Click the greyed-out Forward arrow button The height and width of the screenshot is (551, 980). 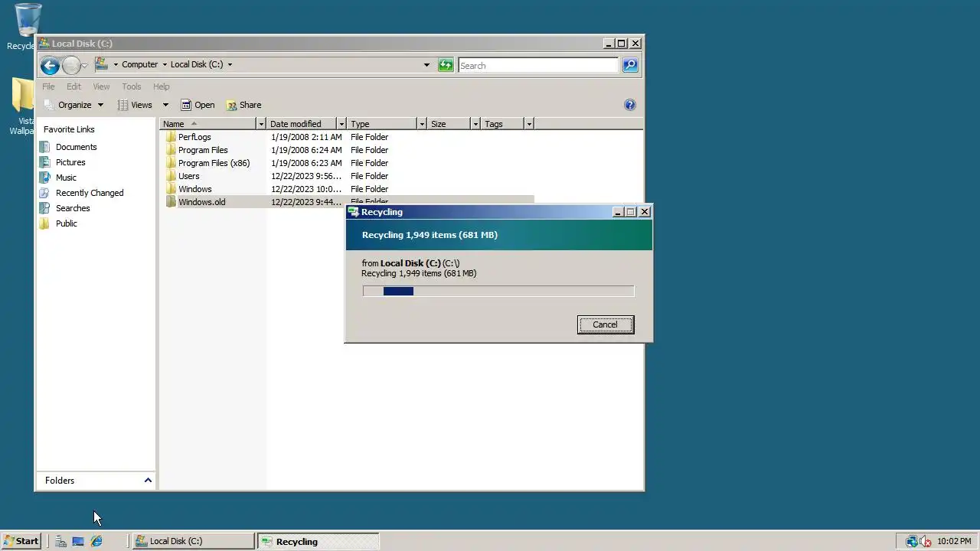tap(71, 65)
